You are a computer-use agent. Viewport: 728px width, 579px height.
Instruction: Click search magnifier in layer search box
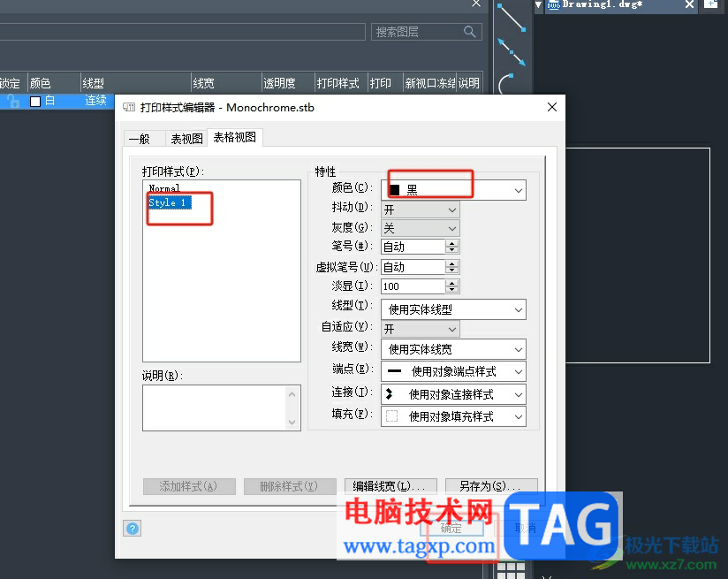click(469, 32)
